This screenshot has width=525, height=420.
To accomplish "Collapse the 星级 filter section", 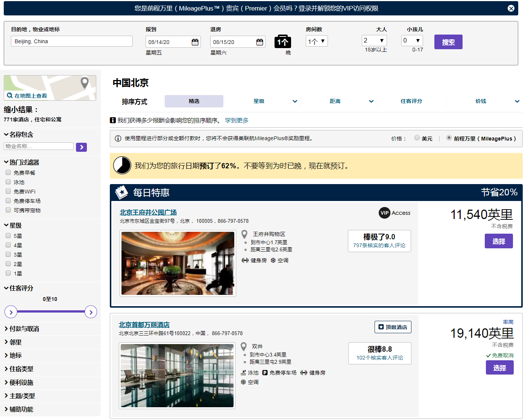I will click(x=13, y=225).
